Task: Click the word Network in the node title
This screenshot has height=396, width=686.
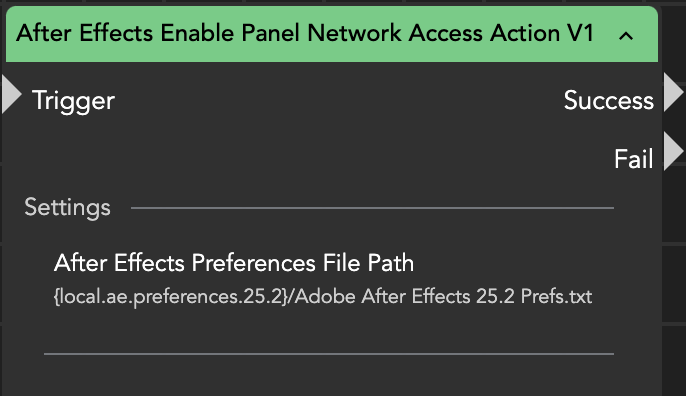Action: tap(354, 33)
